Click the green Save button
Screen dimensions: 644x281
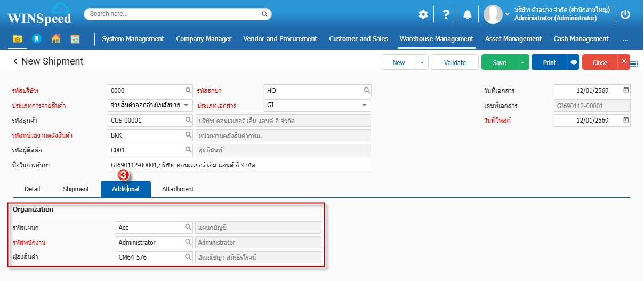(x=499, y=62)
